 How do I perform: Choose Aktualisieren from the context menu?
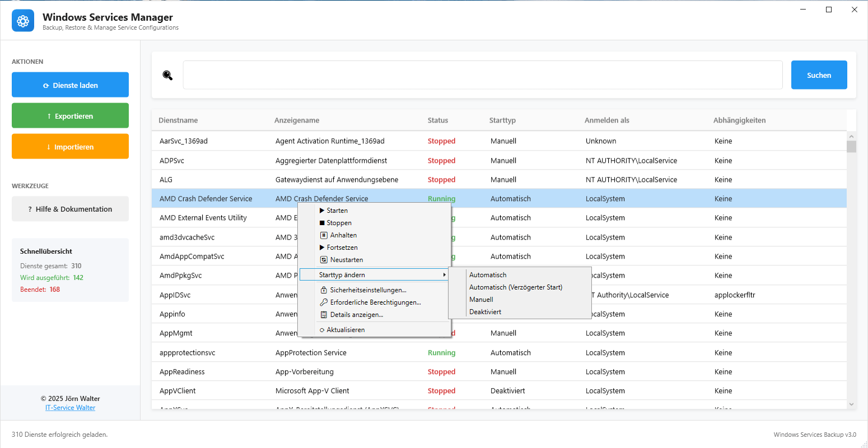pos(346,330)
